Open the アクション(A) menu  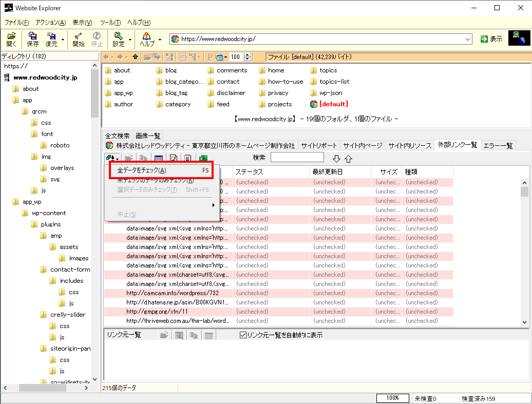point(50,23)
